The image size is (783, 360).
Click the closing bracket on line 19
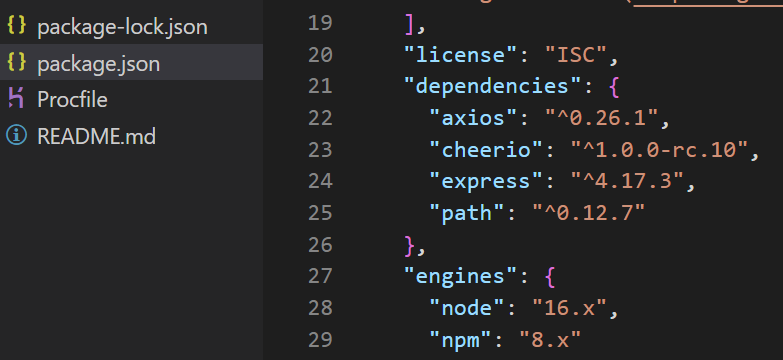409,24
